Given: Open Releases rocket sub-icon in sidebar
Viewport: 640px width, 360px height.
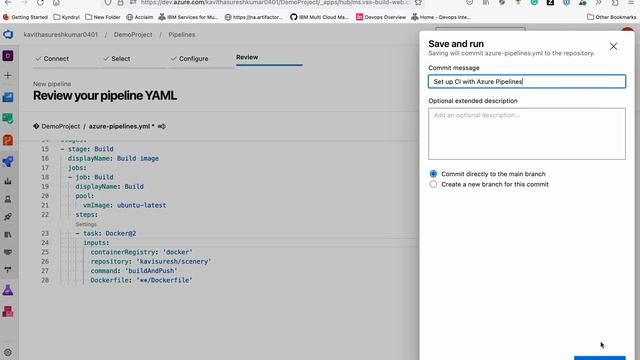Looking at the screenshot, I should [x=8, y=217].
